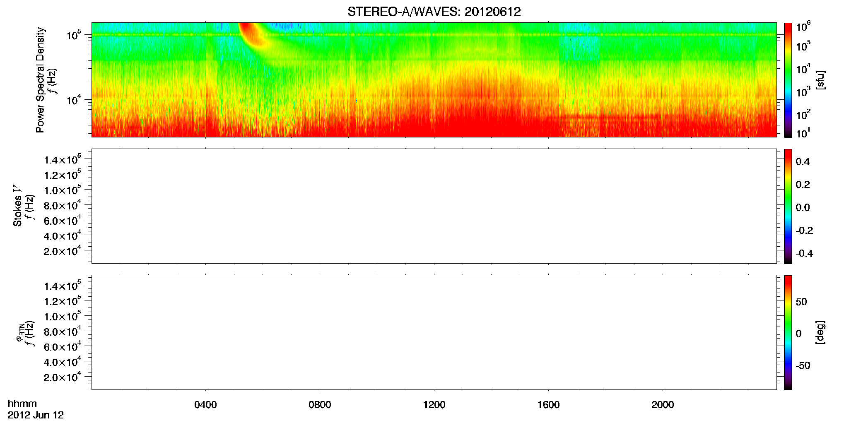Click the 10^5 frequency tick of spectrogram
This screenshot has height=447, width=868.
tap(74, 35)
